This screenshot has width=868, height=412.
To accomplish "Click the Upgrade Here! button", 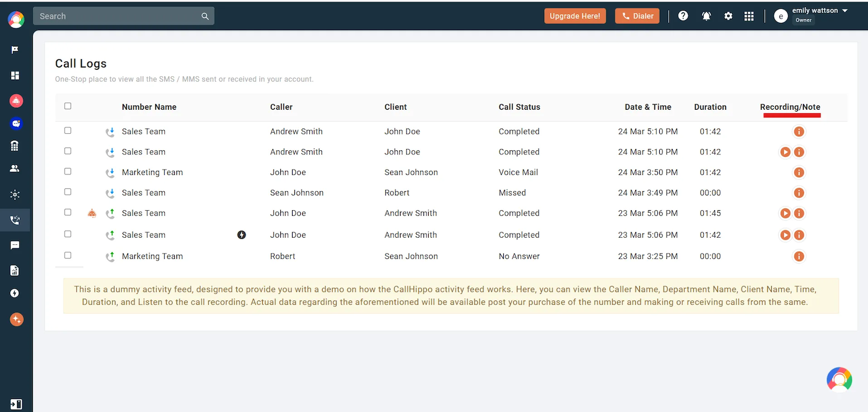I will tap(575, 16).
